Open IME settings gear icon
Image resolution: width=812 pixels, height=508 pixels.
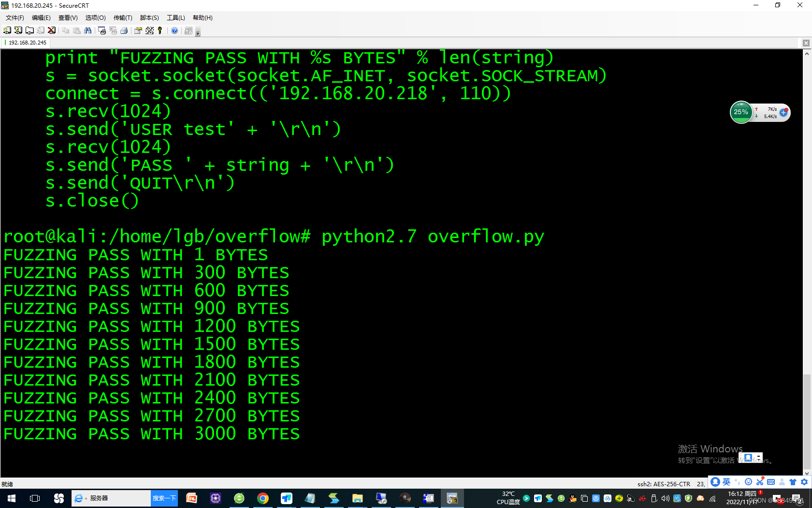[804, 482]
